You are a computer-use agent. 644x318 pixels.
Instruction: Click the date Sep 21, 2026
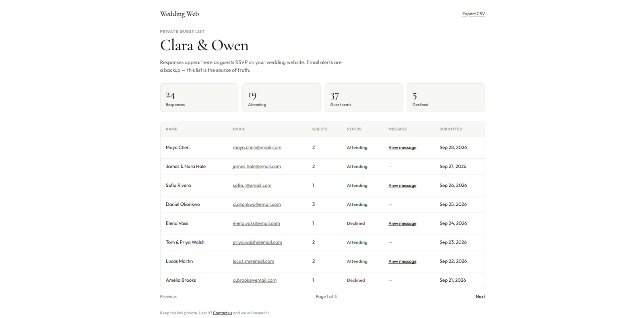453,280
